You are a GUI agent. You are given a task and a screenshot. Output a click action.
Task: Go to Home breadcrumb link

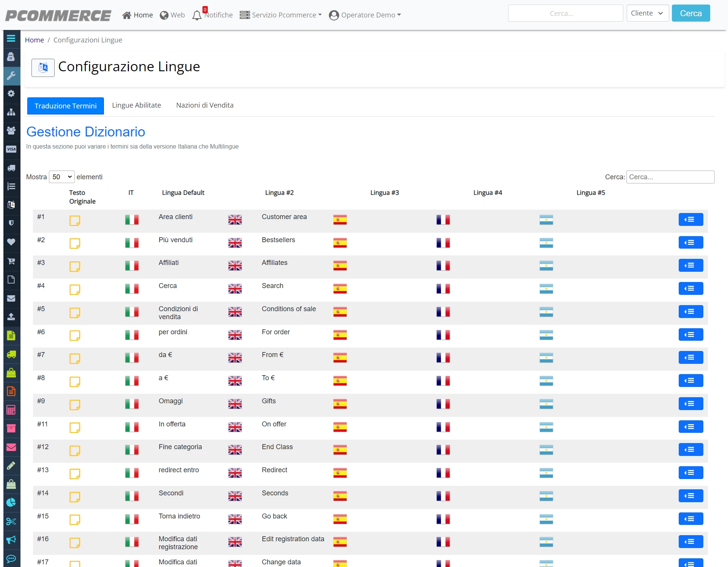coord(35,40)
